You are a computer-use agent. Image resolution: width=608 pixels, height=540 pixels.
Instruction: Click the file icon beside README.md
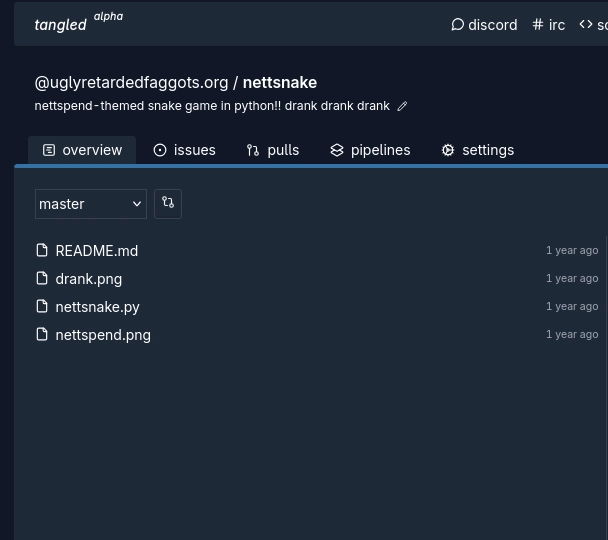coord(42,250)
